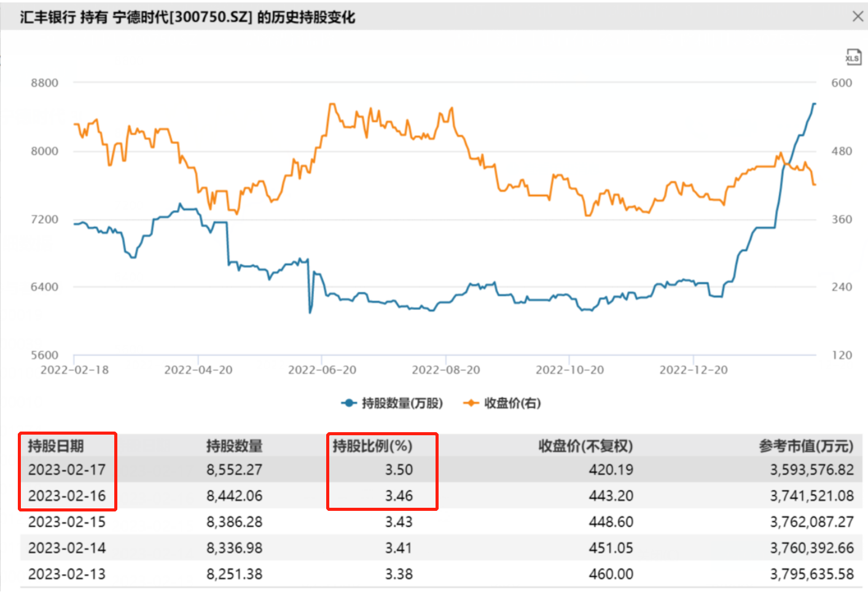Click the 2022-06-20 axis date label

tap(324, 369)
